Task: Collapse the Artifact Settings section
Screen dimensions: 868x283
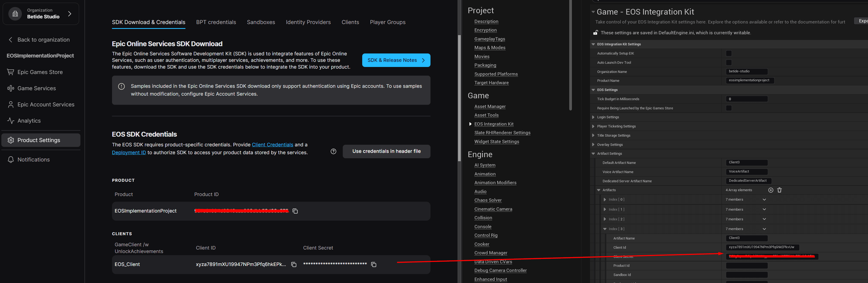Action: [594, 154]
